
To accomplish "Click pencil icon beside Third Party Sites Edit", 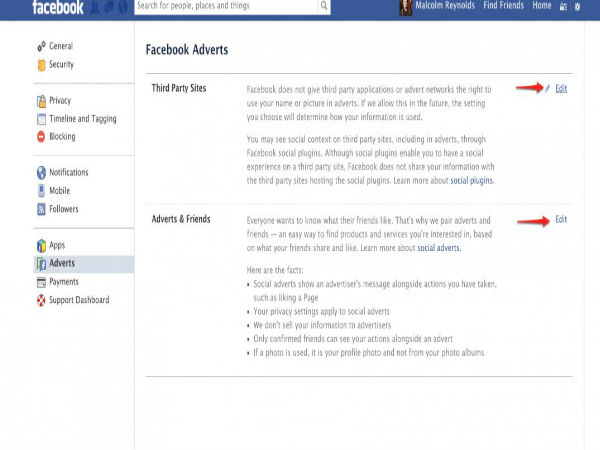I will (x=548, y=89).
